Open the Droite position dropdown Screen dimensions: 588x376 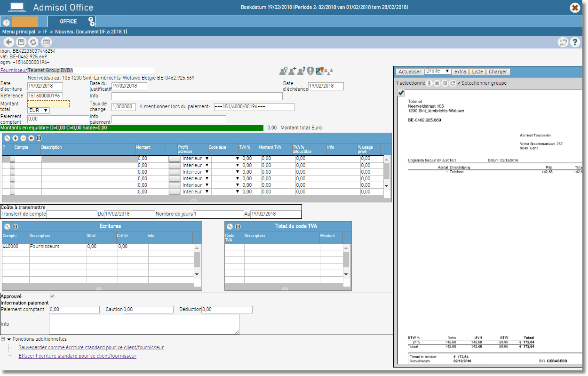click(437, 71)
